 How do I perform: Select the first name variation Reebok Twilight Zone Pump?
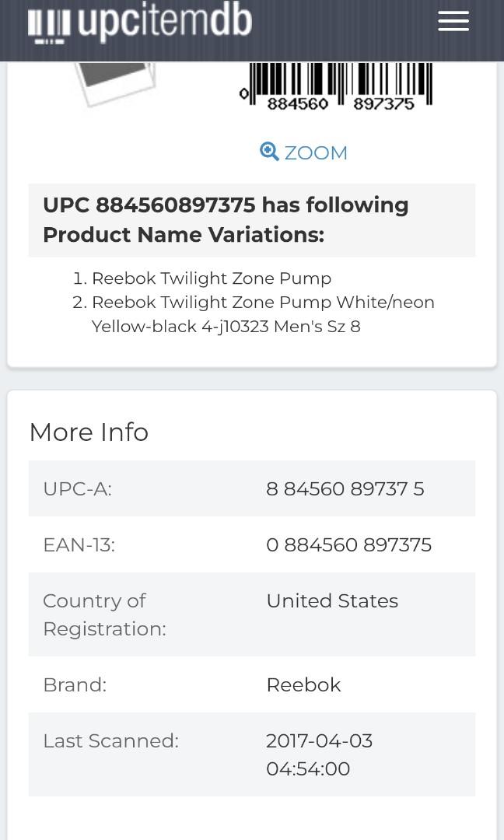[x=212, y=278]
